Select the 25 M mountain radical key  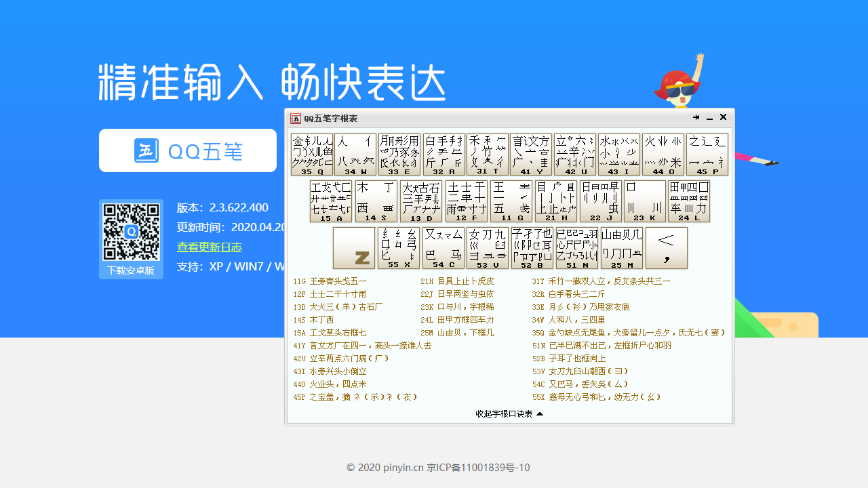622,248
